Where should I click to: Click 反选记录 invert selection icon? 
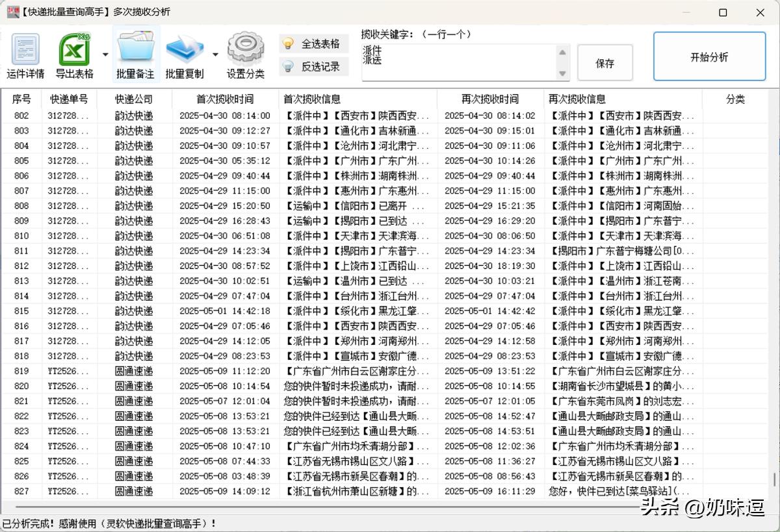pos(288,66)
